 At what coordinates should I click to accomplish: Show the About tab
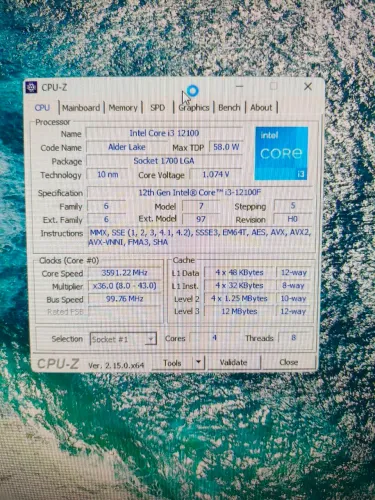click(261, 108)
